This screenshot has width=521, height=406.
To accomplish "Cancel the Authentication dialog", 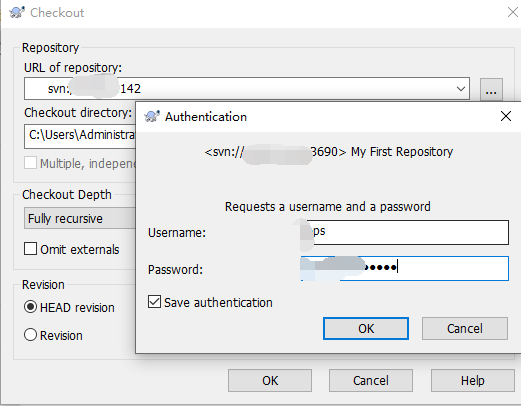I will [465, 329].
